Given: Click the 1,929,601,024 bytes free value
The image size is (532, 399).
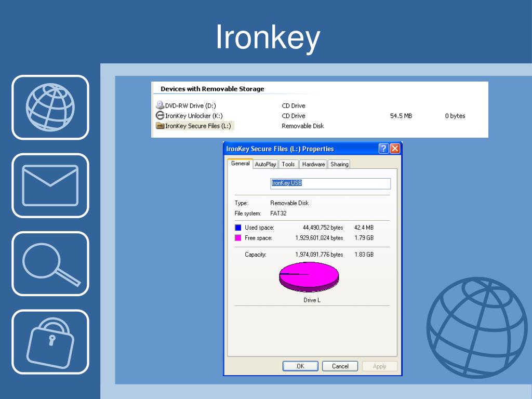Looking at the screenshot, I should tap(319, 238).
